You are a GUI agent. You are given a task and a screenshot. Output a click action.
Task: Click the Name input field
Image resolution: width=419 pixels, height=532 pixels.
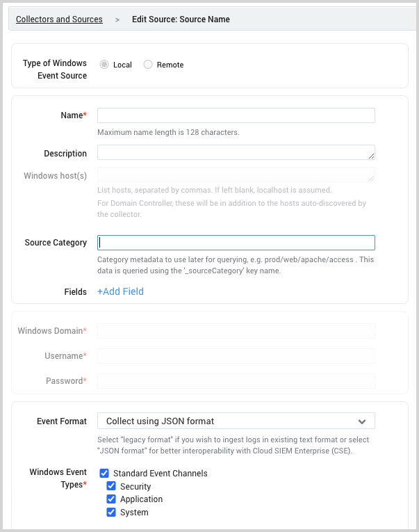(x=236, y=115)
